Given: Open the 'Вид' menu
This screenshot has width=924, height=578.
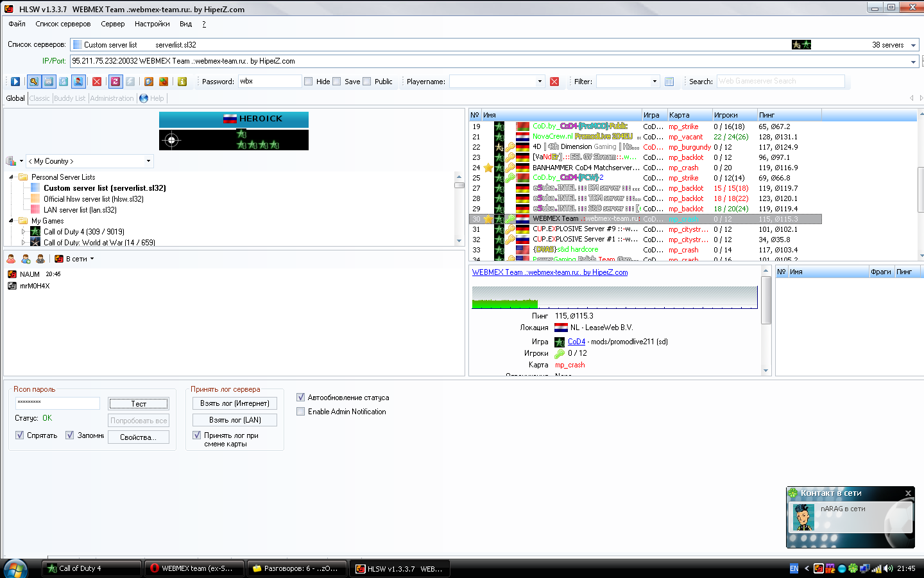Looking at the screenshot, I should (185, 24).
